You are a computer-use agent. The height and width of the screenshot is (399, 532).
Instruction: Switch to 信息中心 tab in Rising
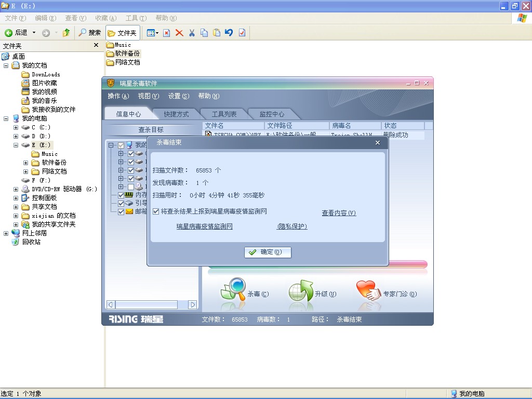click(128, 114)
